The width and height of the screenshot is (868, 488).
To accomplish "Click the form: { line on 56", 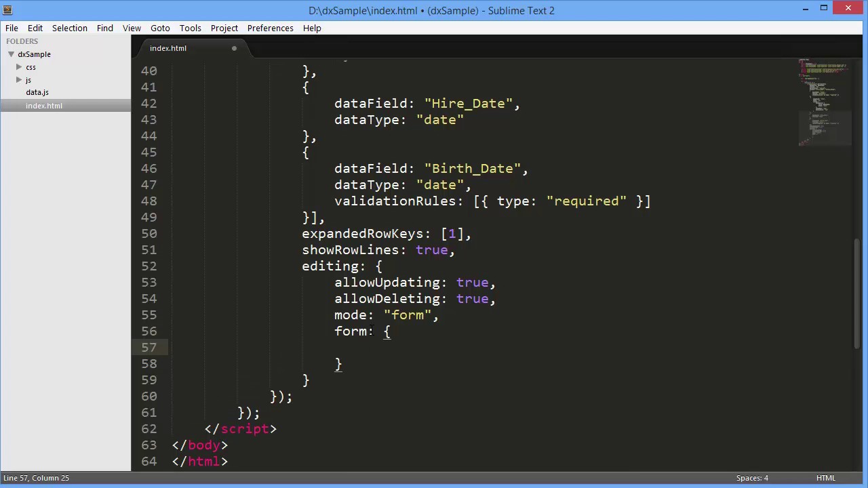I will coord(362,331).
